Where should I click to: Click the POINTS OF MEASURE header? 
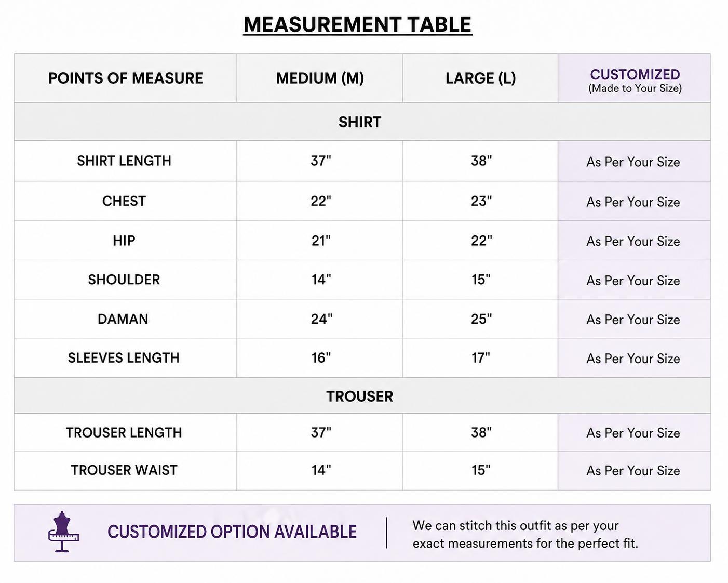point(126,78)
